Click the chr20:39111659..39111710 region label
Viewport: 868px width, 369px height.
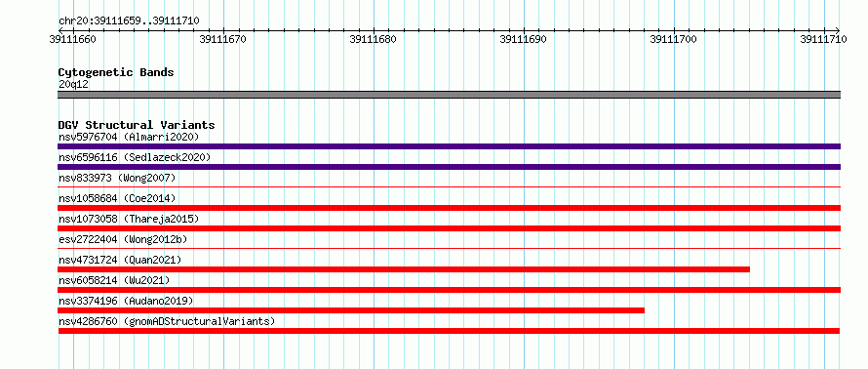tap(129, 21)
